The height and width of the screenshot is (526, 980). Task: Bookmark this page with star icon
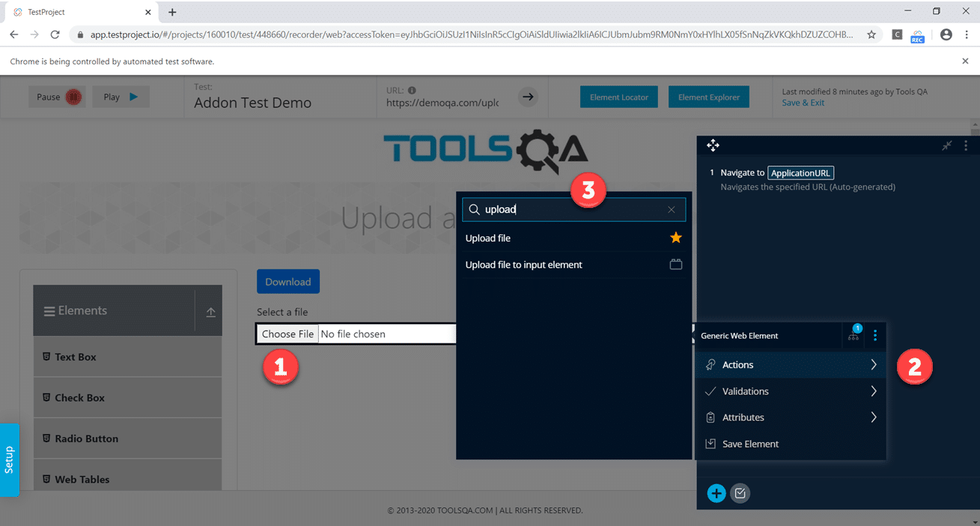coord(871,34)
